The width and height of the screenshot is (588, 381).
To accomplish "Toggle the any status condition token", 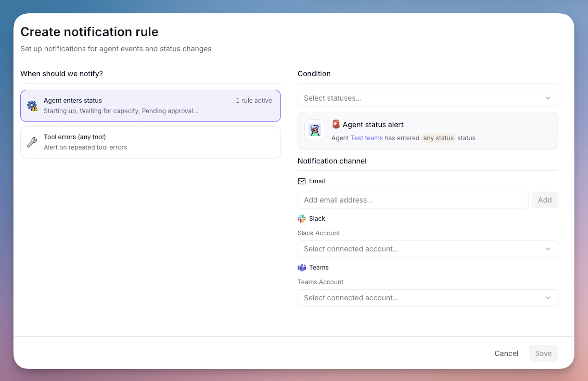I will [438, 138].
